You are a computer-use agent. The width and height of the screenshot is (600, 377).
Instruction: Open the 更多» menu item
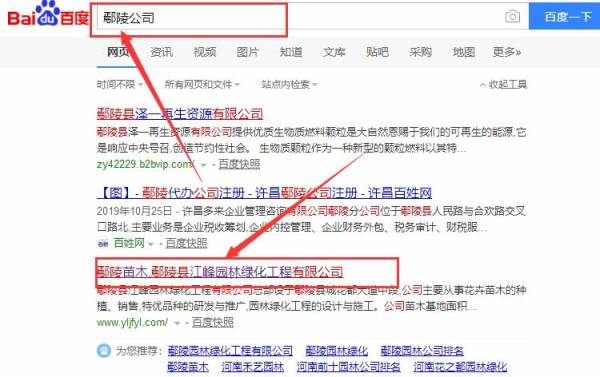tap(507, 52)
